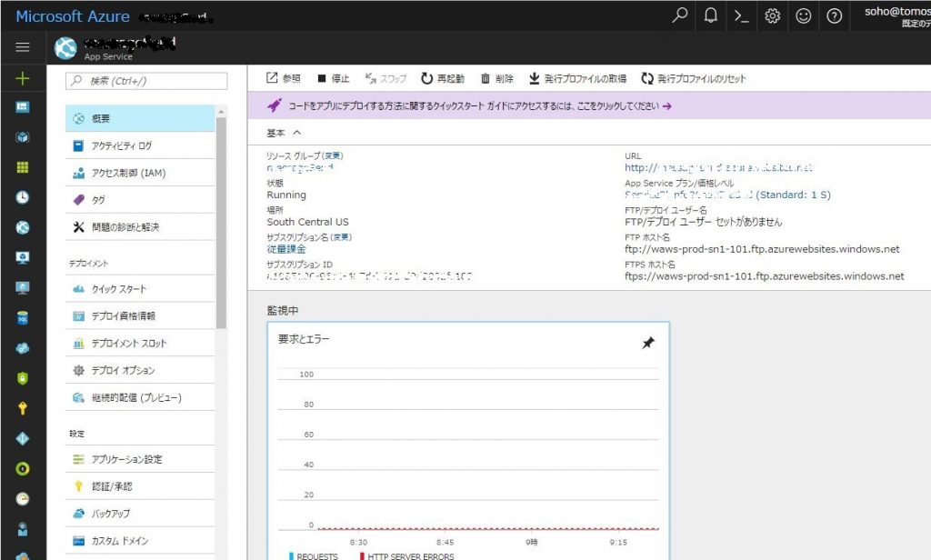Pin the 要求とエラー chart to dashboard

tap(648, 343)
